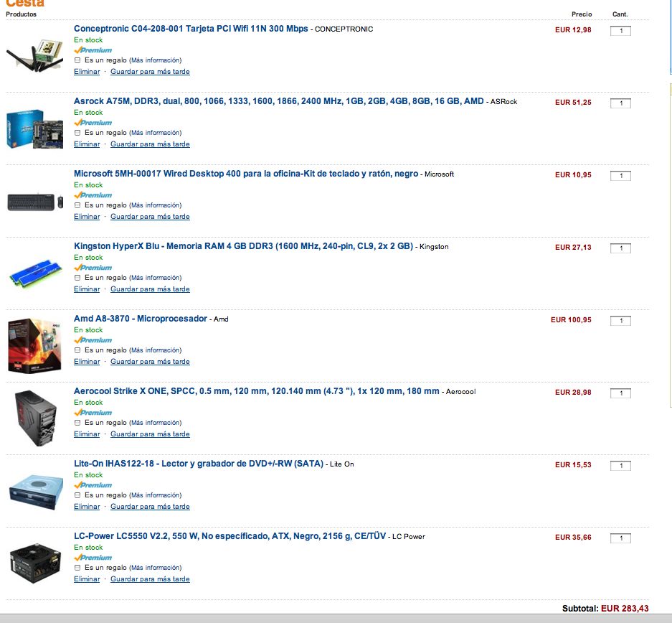Image resolution: width=672 pixels, height=623 pixels.
Task: Remove the Asrock A75M from the basket
Action: tap(87, 144)
